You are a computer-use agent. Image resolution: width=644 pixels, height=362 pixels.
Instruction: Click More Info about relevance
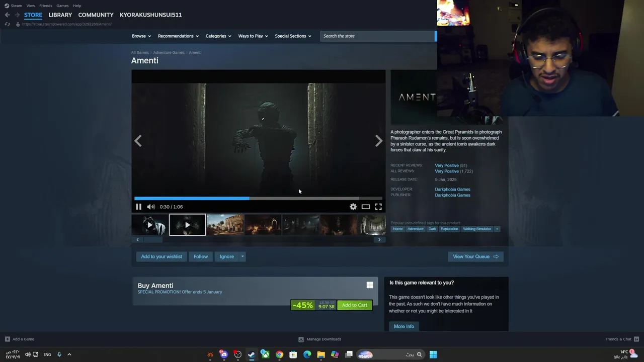[404, 326]
